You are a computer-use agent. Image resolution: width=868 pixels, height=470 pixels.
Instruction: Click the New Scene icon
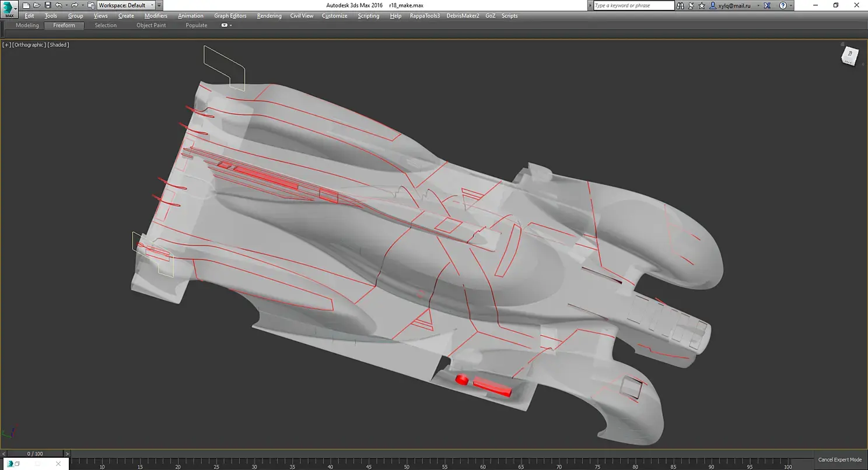point(26,5)
